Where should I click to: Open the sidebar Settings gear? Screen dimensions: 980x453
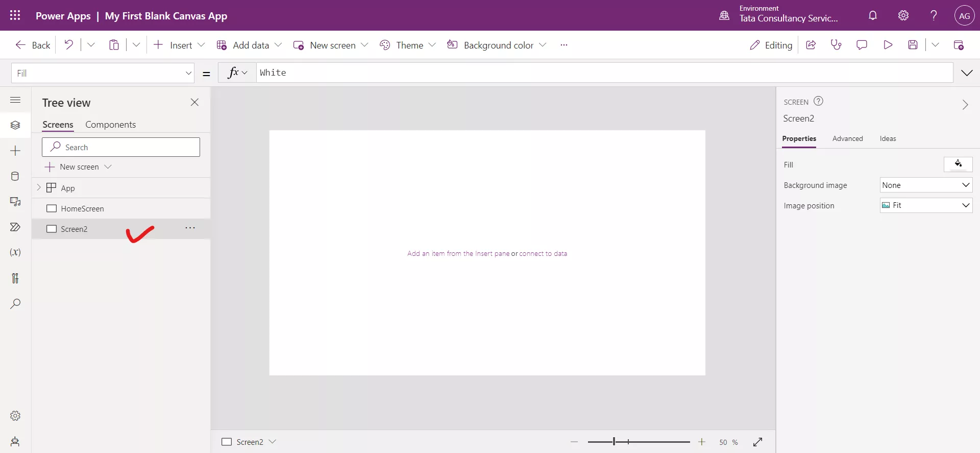click(x=15, y=416)
